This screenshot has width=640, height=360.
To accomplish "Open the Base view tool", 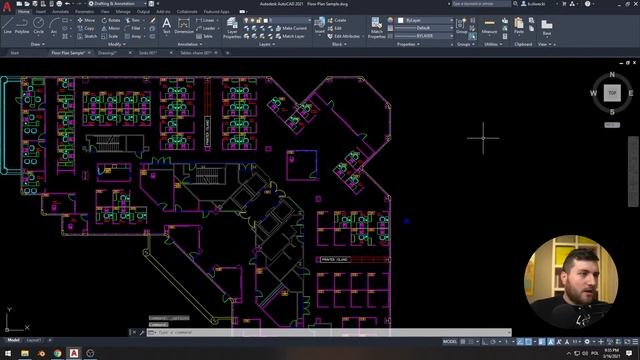I will pos(547,27).
